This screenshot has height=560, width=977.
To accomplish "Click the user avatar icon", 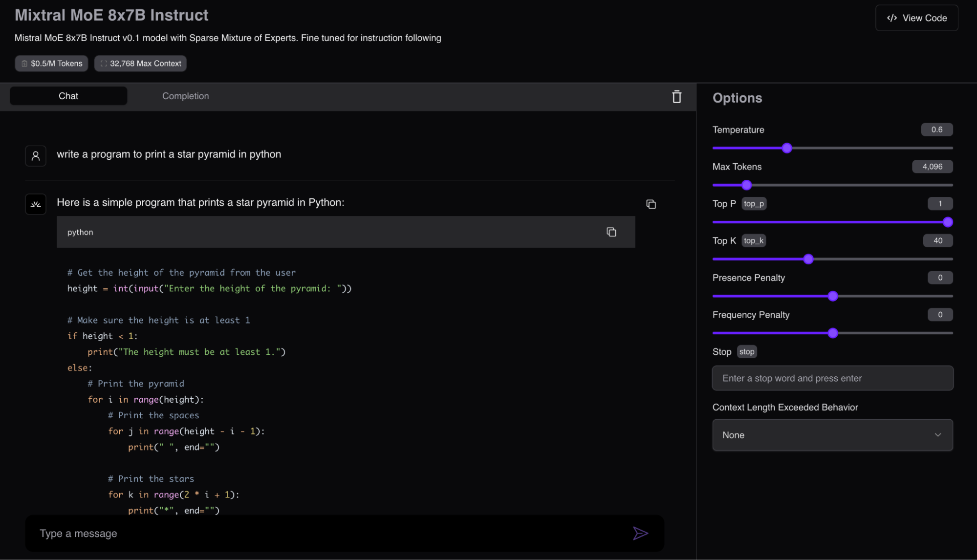I will pos(36,156).
